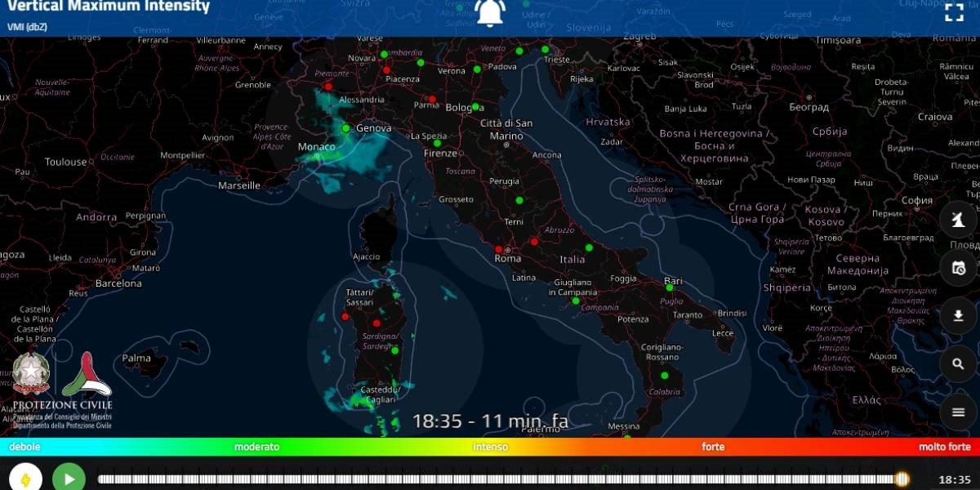Click the current playback handle on the timeline
Viewport: 980px width, 490px height.
point(901,479)
